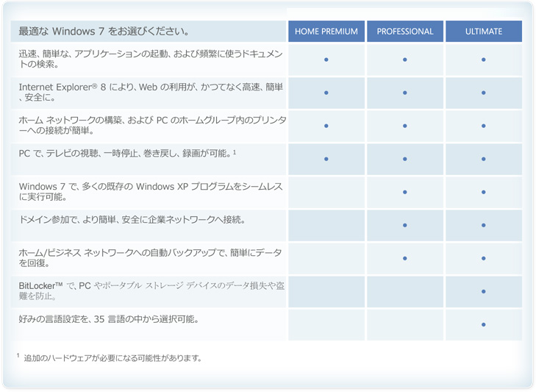
Task: Click the BitLocker feature description text
Action: [x=151, y=290]
